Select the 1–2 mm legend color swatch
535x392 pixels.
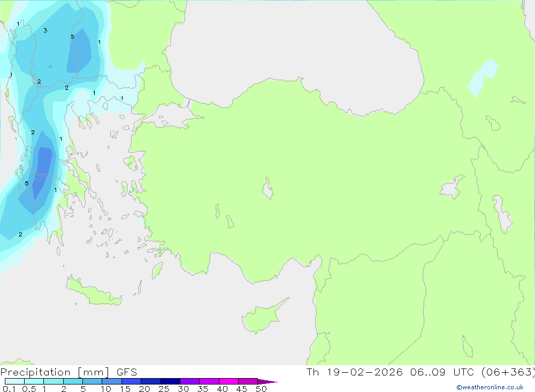[x=53, y=381]
